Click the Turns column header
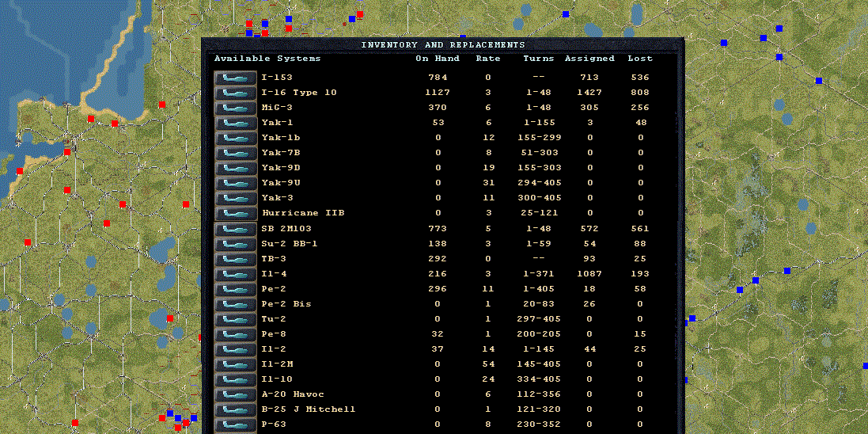Viewport: 868px width, 434px height. tap(539, 58)
